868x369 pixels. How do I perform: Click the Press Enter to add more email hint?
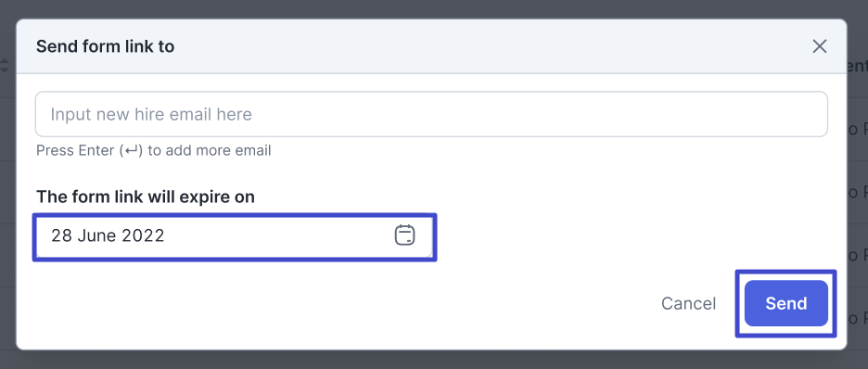click(x=153, y=150)
